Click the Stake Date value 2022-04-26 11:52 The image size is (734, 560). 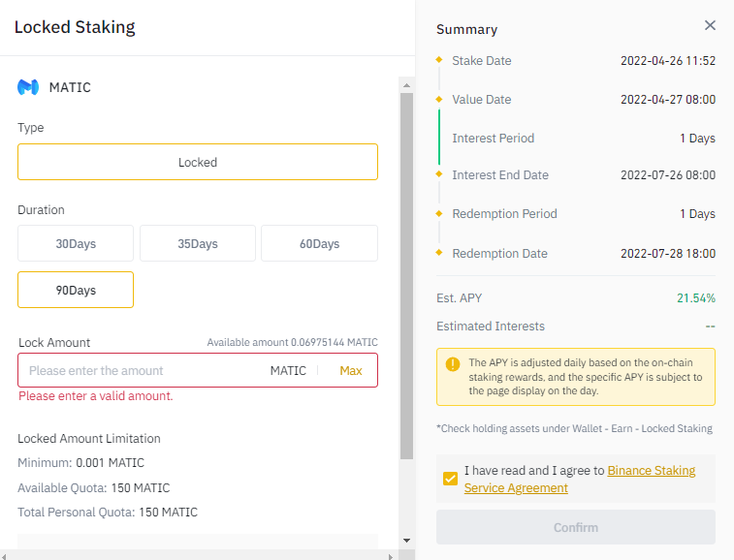(668, 61)
